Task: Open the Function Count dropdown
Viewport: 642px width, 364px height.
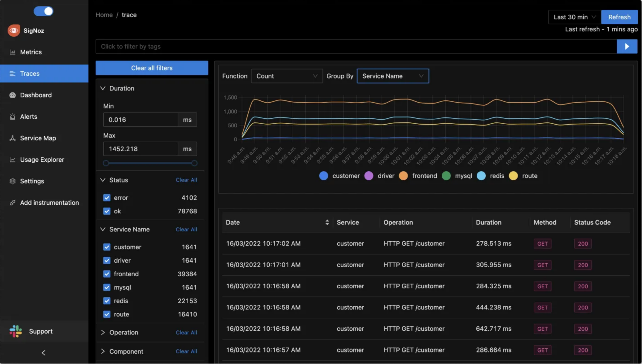Action: 287,76
